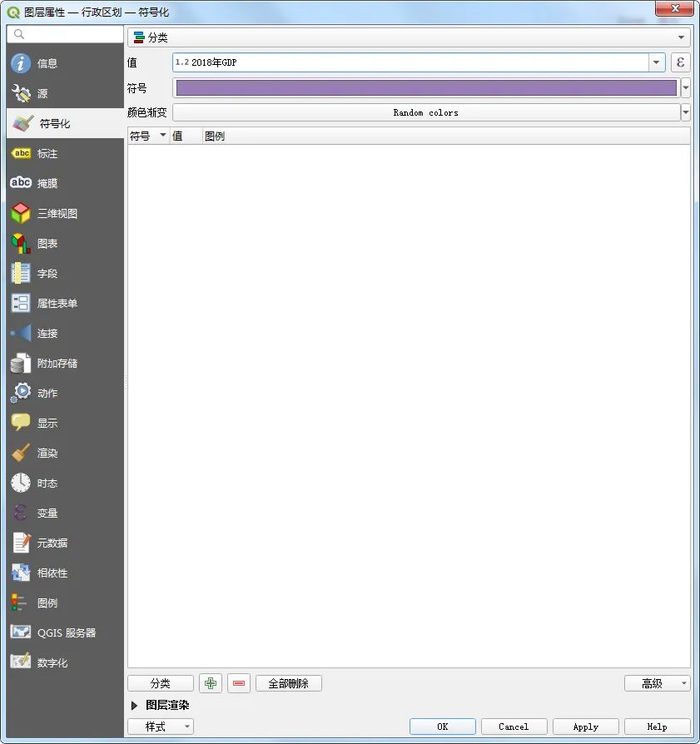Open the 三维视图 (3D View) page

[x=65, y=213]
